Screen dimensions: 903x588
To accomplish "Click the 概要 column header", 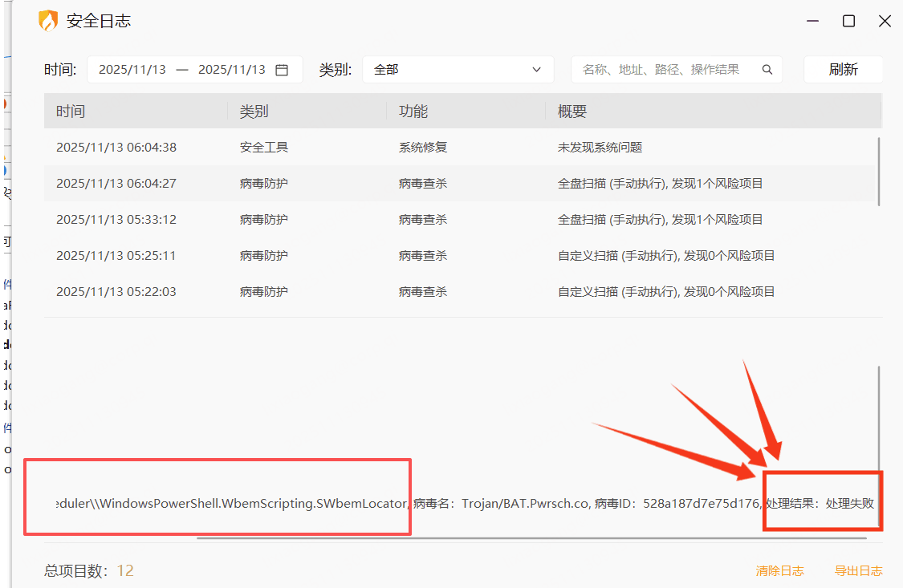I will tap(571, 112).
